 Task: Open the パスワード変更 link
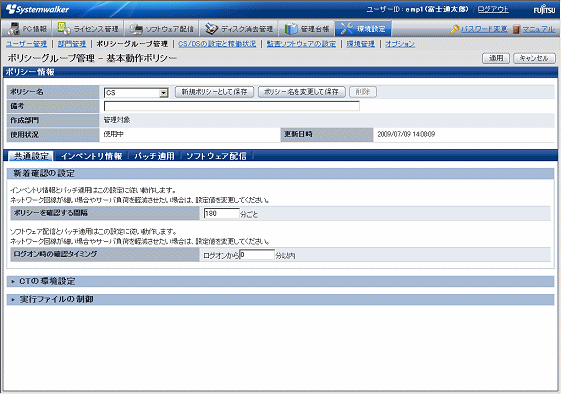pyautogui.click(x=484, y=29)
